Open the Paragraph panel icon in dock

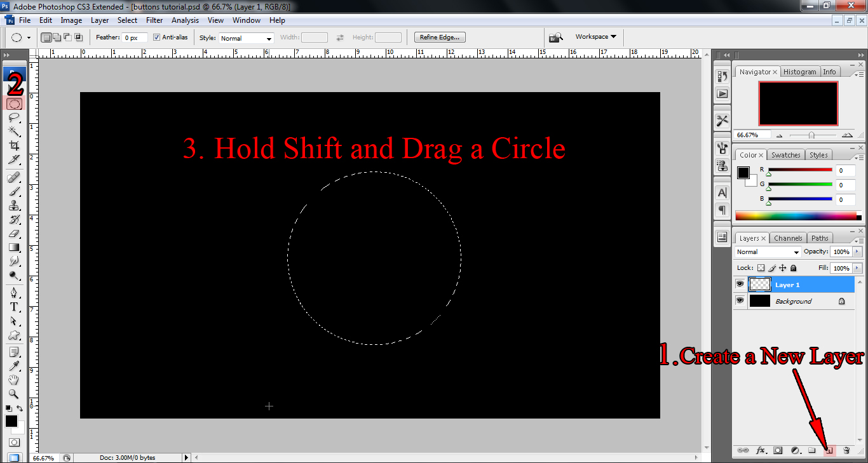coord(722,210)
